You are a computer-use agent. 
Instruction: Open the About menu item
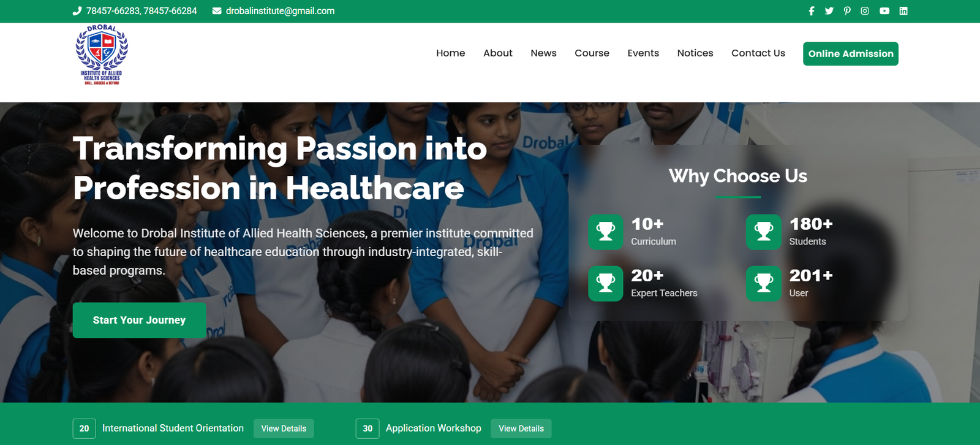[x=498, y=53]
